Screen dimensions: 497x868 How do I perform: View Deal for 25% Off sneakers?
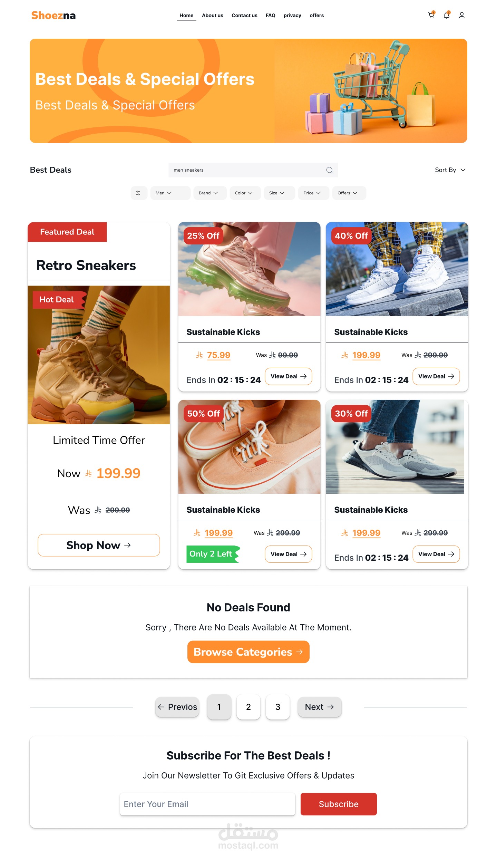pos(289,376)
